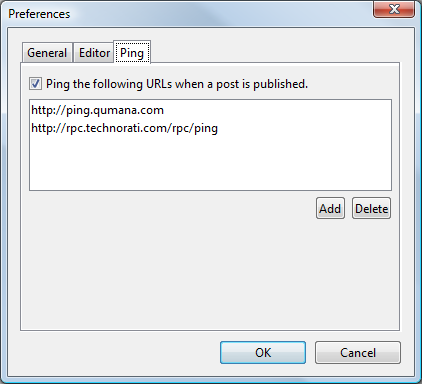Open the Editor tab
Viewport: 422px width, 384px height.
[x=94, y=53]
